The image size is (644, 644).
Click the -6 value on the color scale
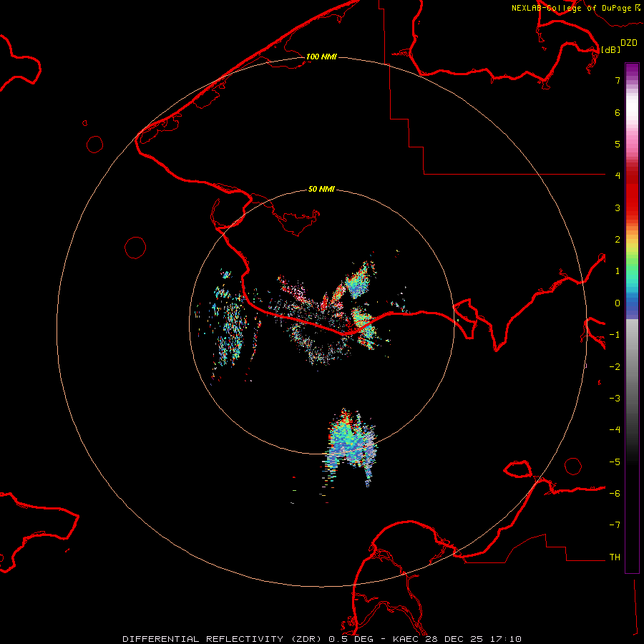pos(615,494)
